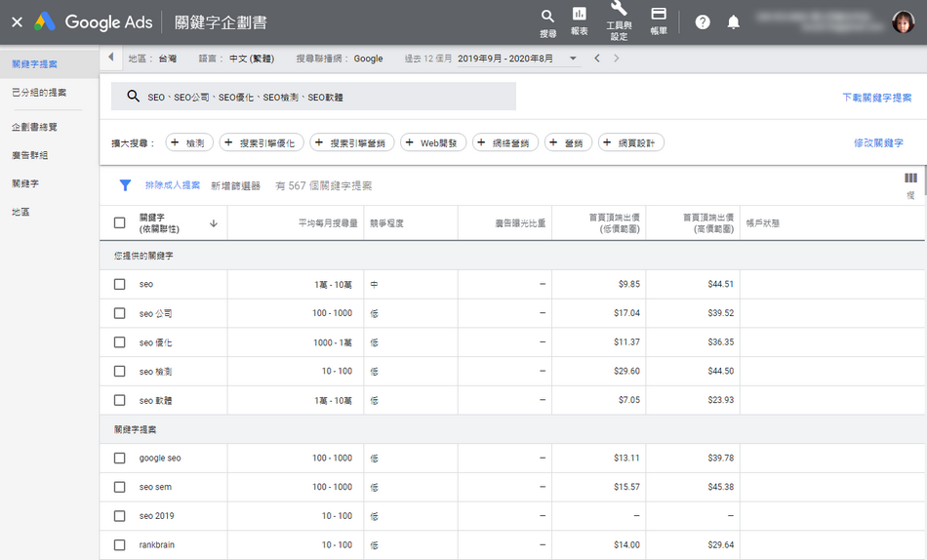Check the 'google seo' keyword row
927x560 pixels.
pos(119,459)
